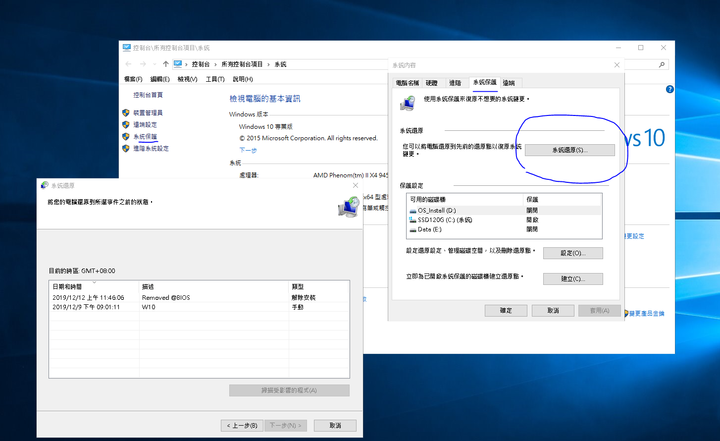Click the Control Panel window title bar icon
The height and width of the screenshot is (441, 720).
point(127,47)
